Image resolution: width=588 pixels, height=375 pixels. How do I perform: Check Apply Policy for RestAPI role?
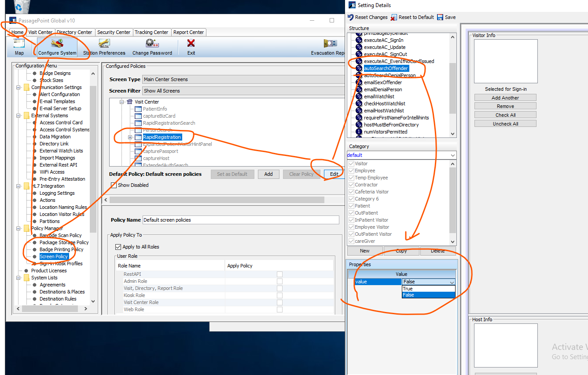click(x=279, y=274)
